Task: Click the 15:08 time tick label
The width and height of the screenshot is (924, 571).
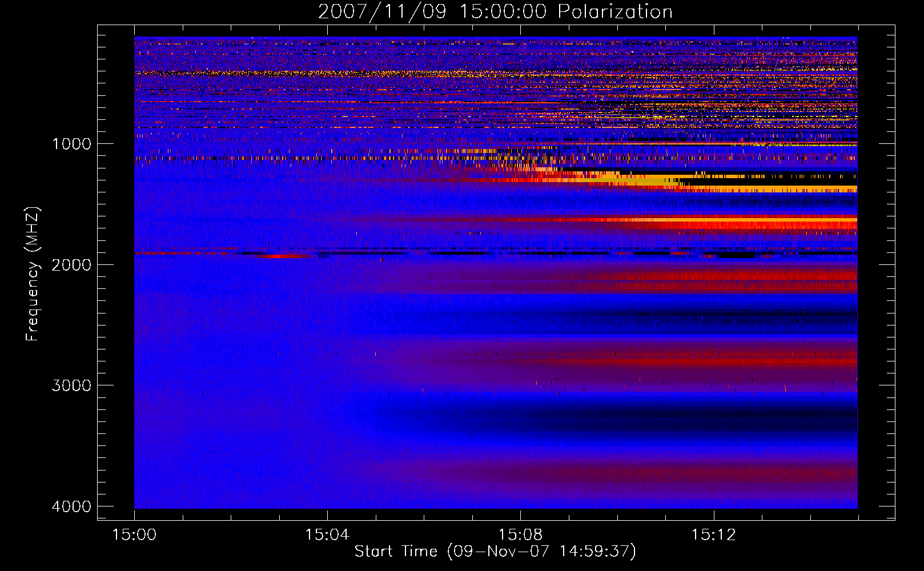Action: pyautogui.click(x=520, y=535)
